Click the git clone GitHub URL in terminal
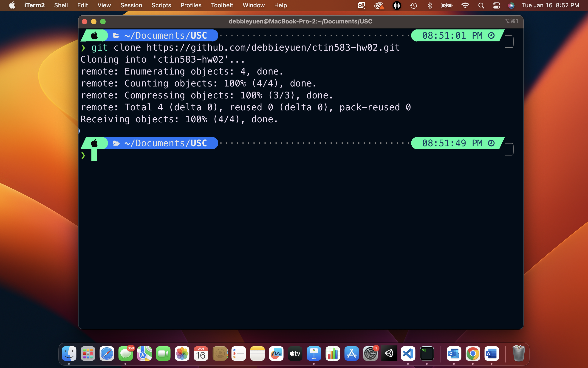588x368 pixels. point(273,47)
